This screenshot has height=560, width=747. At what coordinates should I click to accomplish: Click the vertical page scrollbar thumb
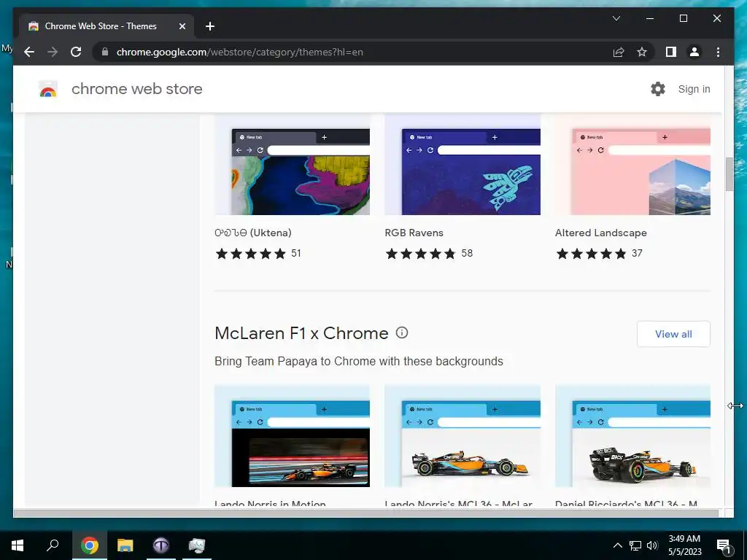pos(729,174)
